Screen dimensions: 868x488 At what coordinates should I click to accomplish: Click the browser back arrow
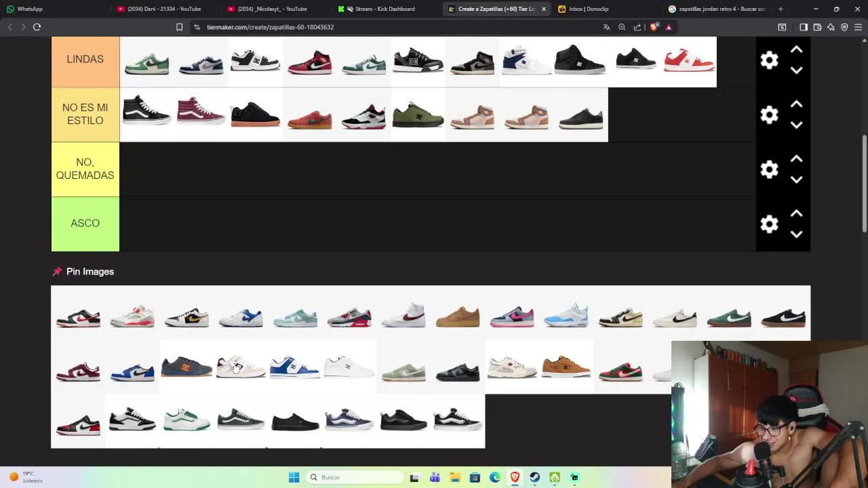pos(9,27)
